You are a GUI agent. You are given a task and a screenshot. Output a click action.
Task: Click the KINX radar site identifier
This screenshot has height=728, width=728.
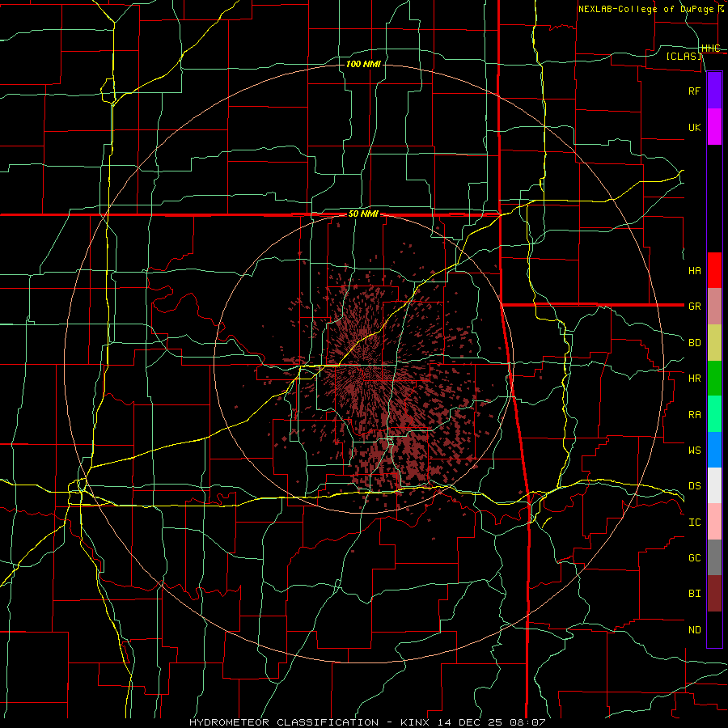pos(415,722)
